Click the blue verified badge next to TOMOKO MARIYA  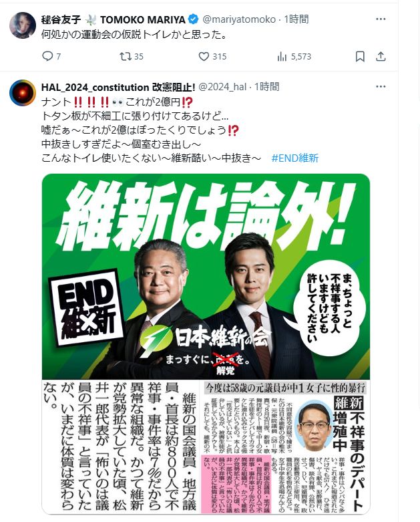point(193,19)
